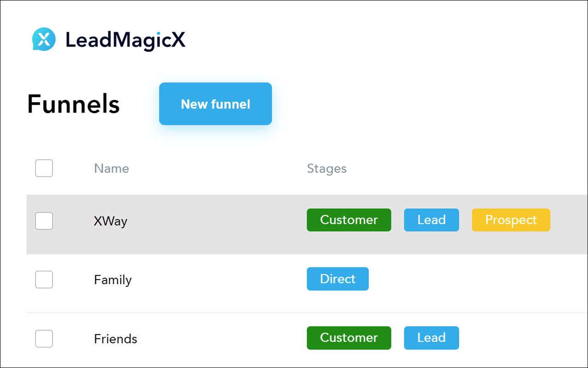Open the Friends funnel
Image resolution: width=588 pixels, height=368 pixels.
115,339
